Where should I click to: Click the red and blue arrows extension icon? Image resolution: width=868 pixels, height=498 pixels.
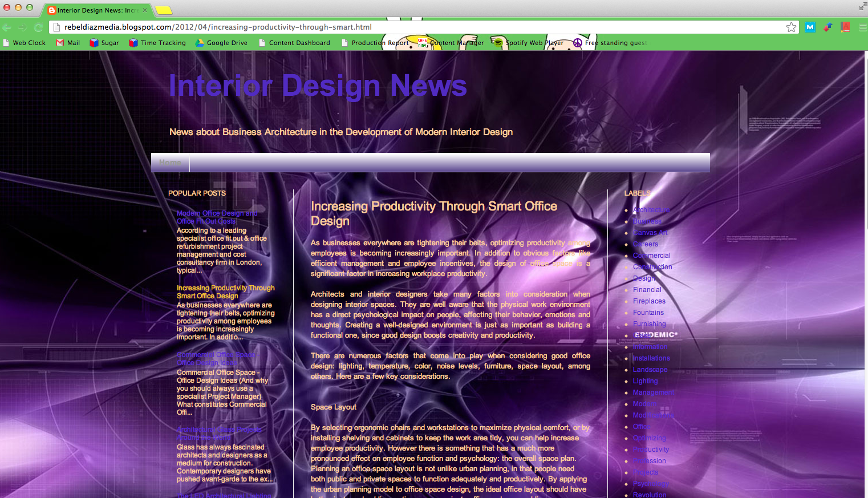(828, 27)
